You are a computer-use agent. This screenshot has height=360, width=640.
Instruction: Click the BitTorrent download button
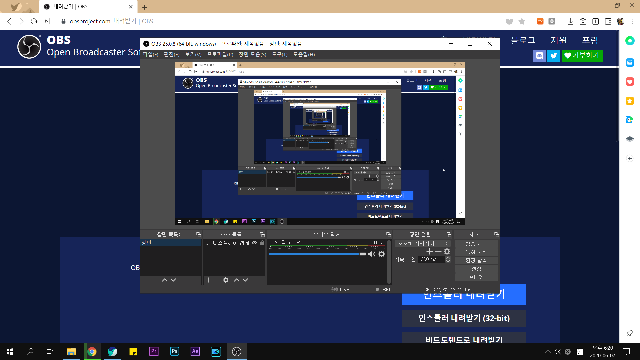(464, 338)
